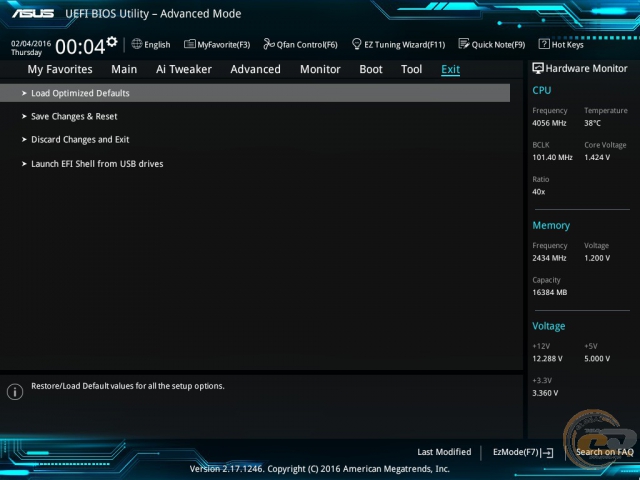The height and width of the screenshot is (480, 640).
Task: Click the Ratio value 40x
Action: [538, 191]
